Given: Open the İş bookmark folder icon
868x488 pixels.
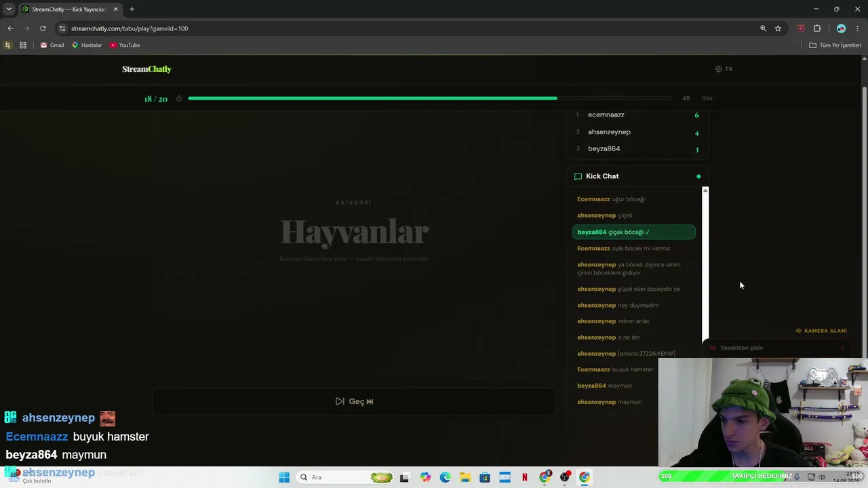Looking at the screenshot, I should tap(8, 45).
